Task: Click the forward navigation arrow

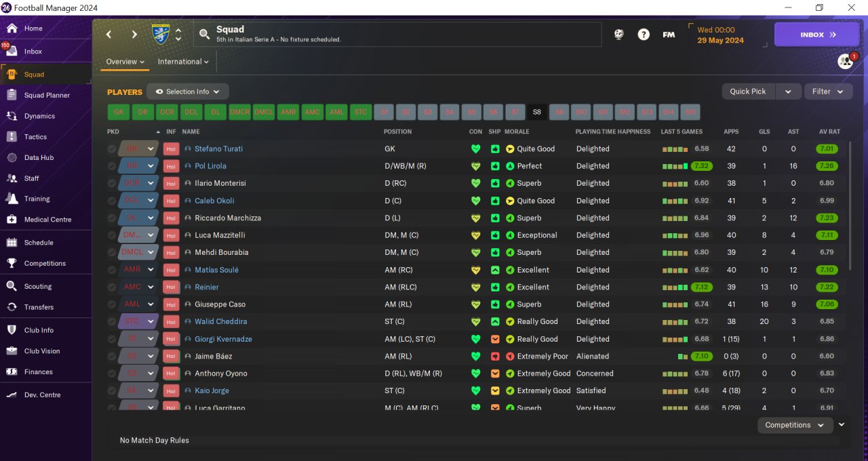Action: [x=134, y=35]
